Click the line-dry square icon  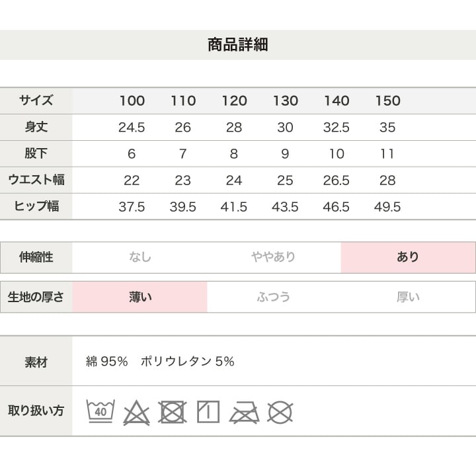point(208,412)
